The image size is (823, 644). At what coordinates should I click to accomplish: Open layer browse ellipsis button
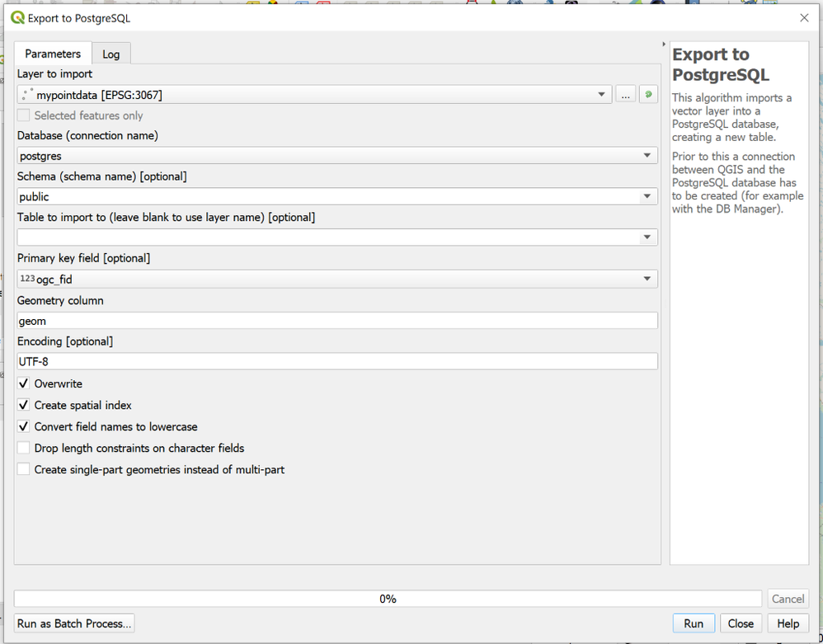[626, 95]
